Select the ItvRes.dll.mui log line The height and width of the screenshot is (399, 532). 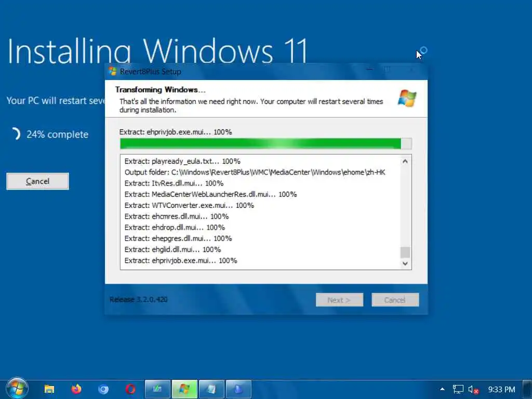click(x=174, y=183)
